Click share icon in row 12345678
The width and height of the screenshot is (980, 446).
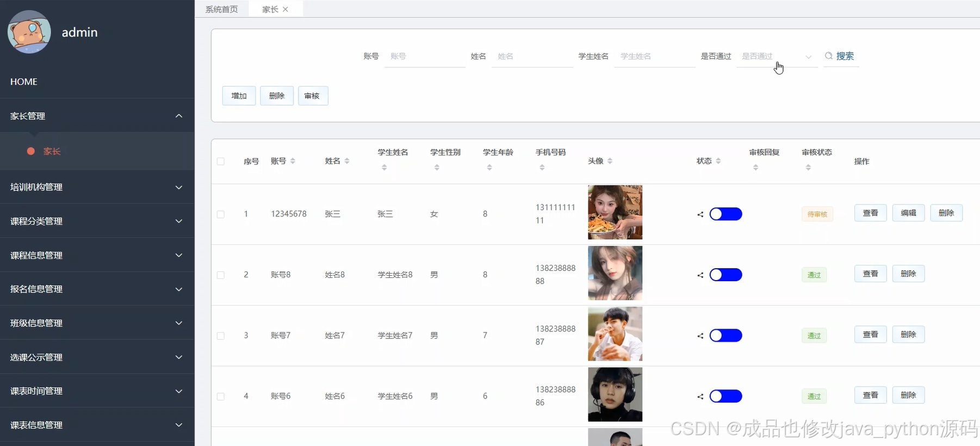pyautogui.click(x=700, y=214)
